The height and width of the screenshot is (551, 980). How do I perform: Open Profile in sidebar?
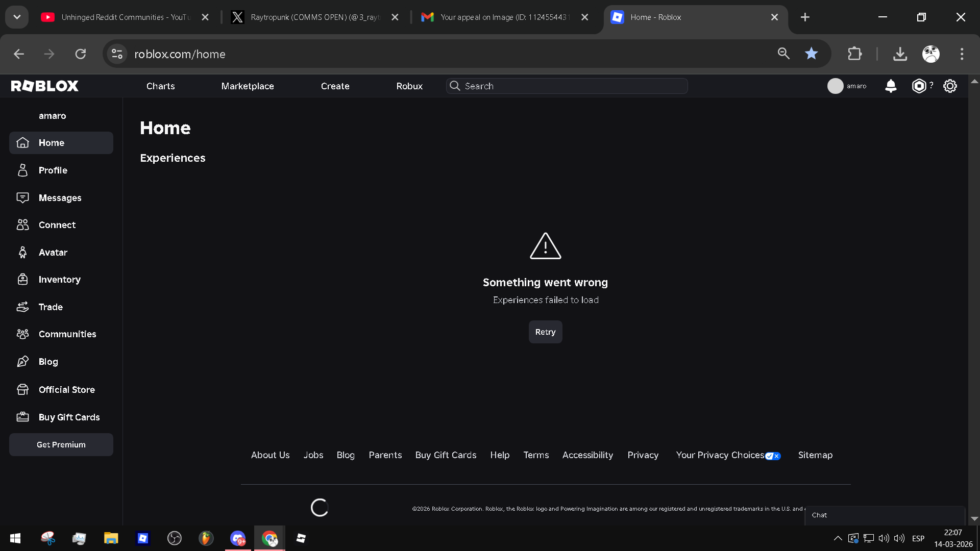click(x=61, y=170)
